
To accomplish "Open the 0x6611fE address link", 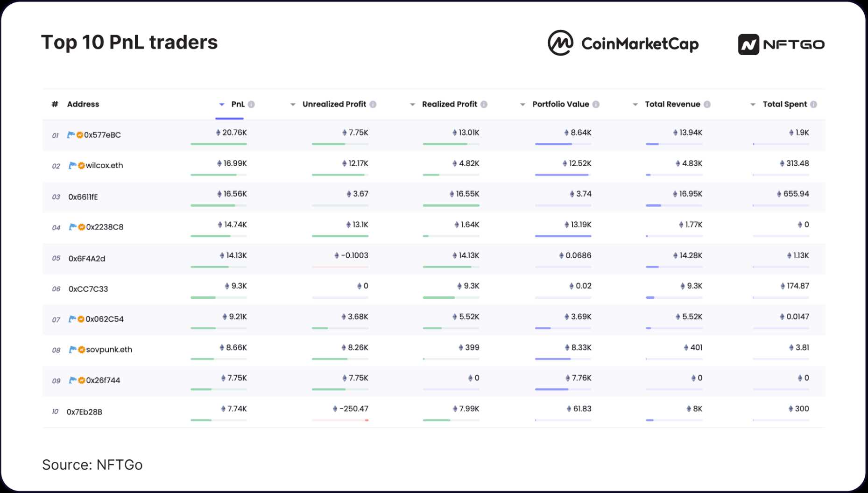I will click(x=83, y=197).
